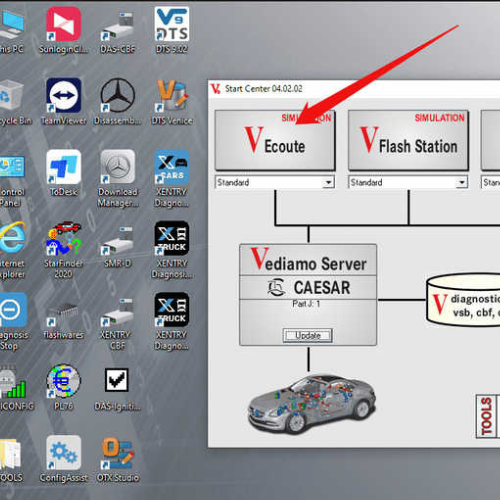Viewport: 500px width, 500px height.
Task: Launch the Ecoute application button
Action: tap(275, 140)
